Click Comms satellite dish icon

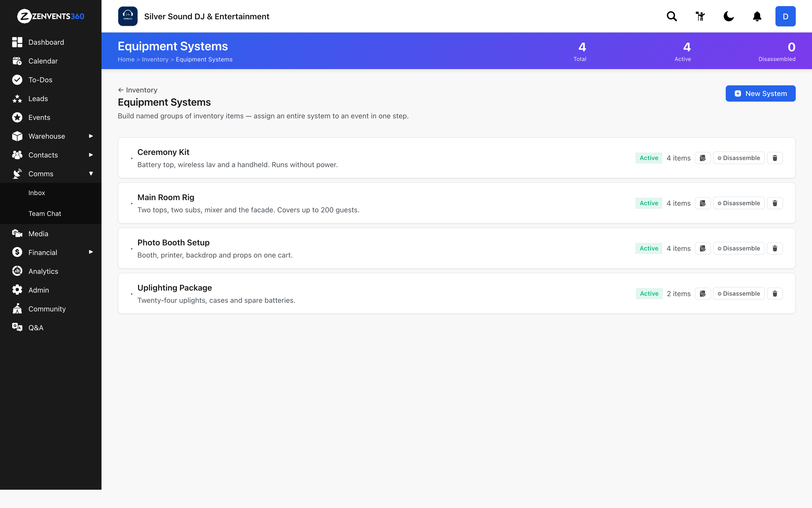coord(17,174)
